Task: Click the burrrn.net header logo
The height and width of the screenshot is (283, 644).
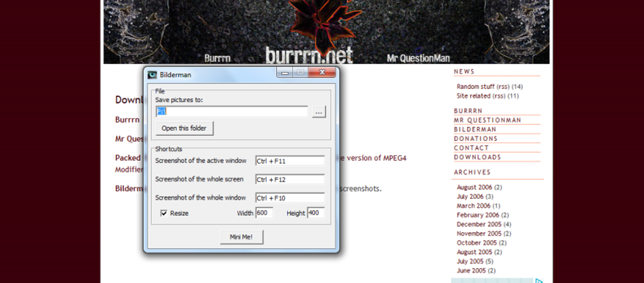Action: (x=309, y=55)
